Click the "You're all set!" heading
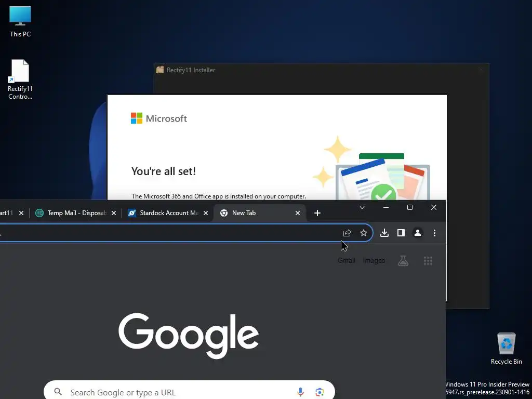This screenshot has width=532, height=399. (x=164, y=171)
